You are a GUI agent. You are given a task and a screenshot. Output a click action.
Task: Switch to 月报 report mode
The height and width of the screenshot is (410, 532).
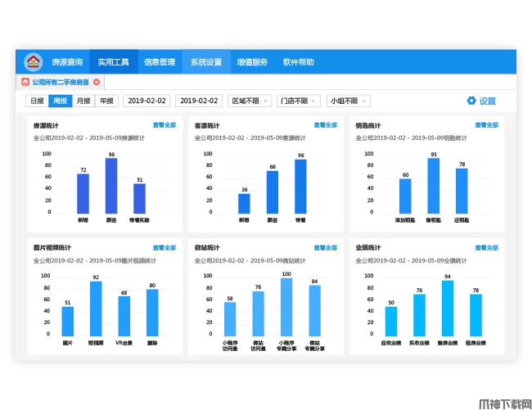(x=83, y=101)
